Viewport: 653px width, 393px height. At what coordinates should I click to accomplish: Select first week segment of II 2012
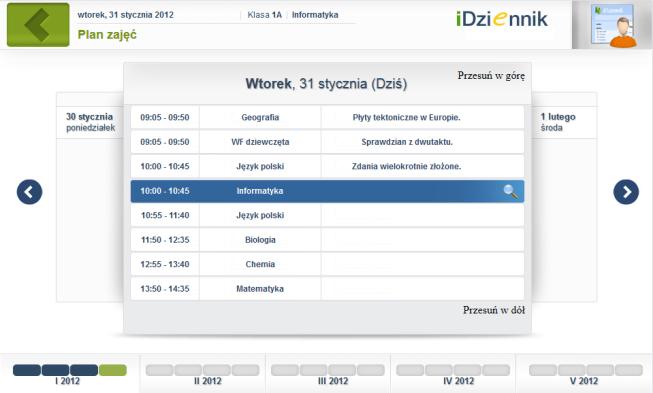[x=160, y=370]
